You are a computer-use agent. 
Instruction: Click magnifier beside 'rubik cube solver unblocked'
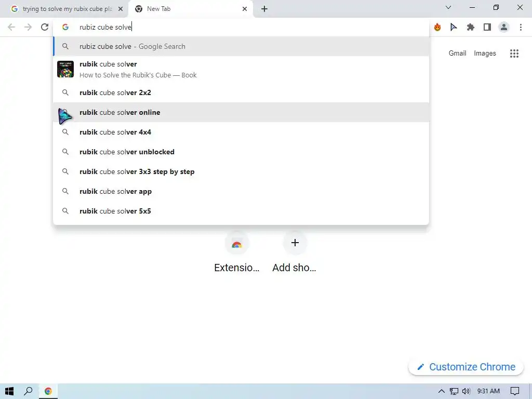tap(65, 152)
